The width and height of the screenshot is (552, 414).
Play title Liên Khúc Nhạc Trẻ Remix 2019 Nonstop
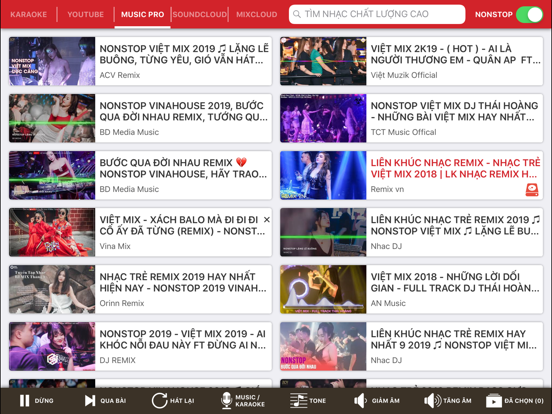click(455, 225)
